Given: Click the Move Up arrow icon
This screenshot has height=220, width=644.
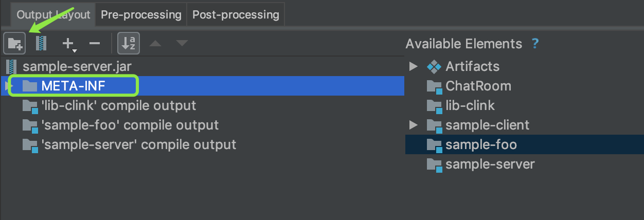Looking at the screenshot, I should tap(155, 44).
